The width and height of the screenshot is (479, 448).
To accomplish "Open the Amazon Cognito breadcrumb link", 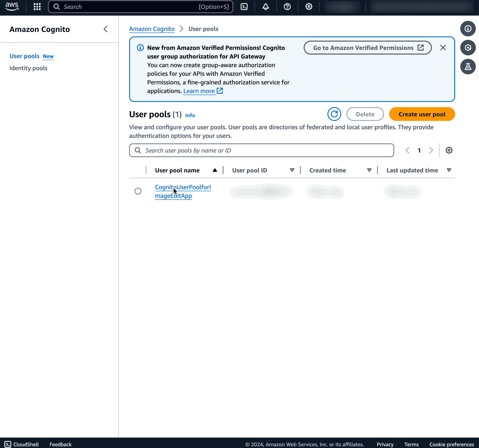I will click(152, 29).
